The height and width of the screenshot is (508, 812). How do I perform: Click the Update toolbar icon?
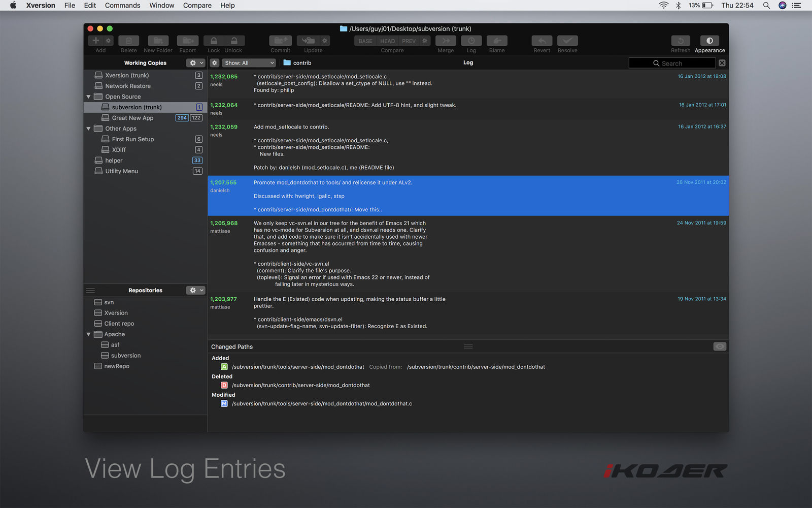point(308,41)
